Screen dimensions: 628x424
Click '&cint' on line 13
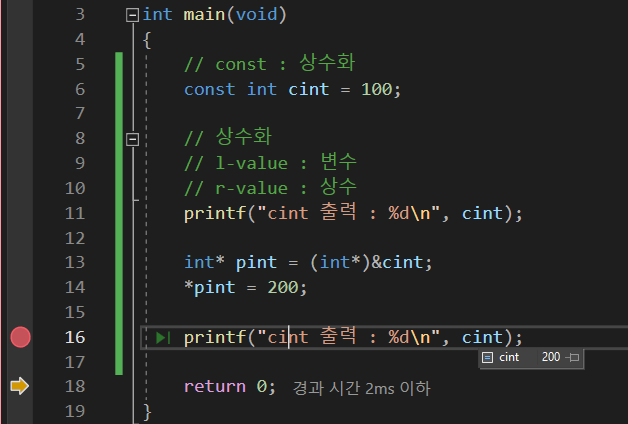[x=397, y=263]
